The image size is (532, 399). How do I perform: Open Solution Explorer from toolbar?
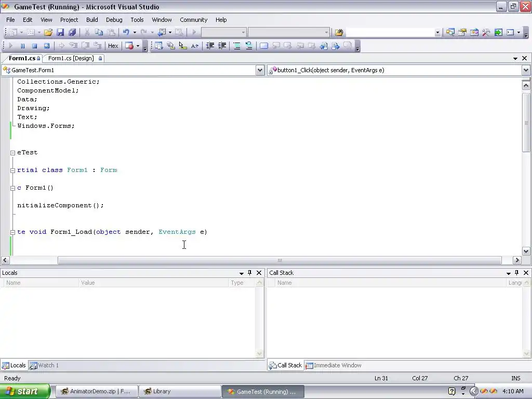450,32
